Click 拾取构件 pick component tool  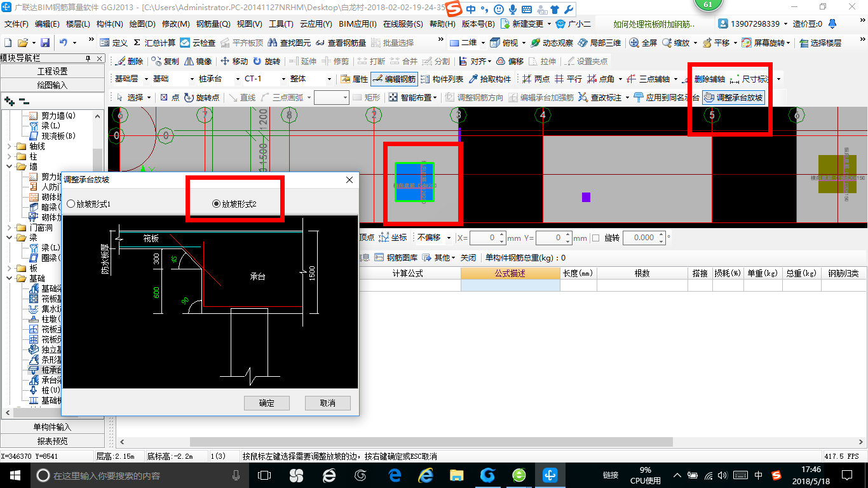coord(490,79)
